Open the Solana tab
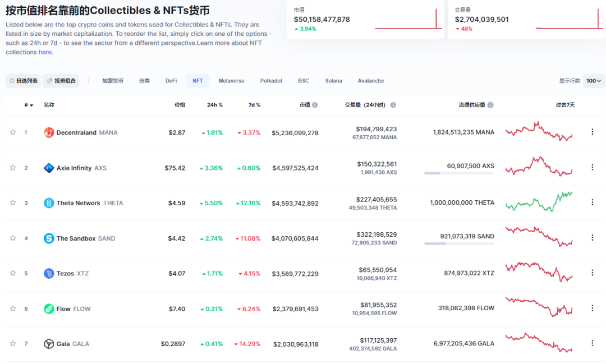 pyautogui.click(x=333, y=81)
